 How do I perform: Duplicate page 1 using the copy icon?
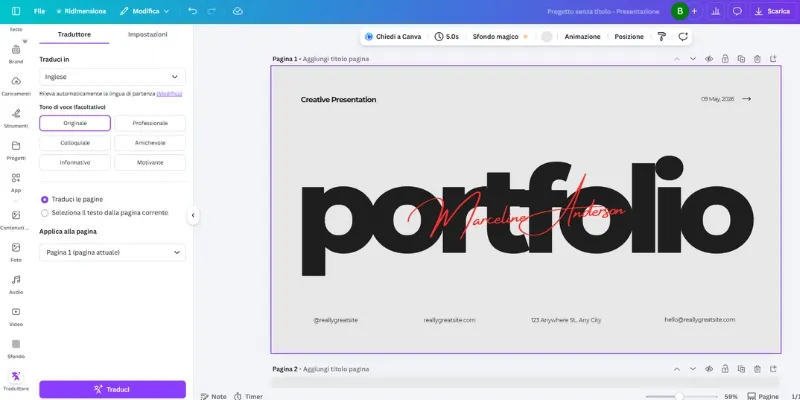(740, 59)
